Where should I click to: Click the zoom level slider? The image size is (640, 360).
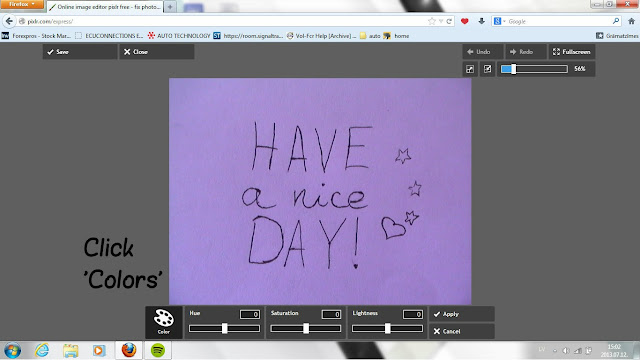pyautogui.click(x=534, y=69)
